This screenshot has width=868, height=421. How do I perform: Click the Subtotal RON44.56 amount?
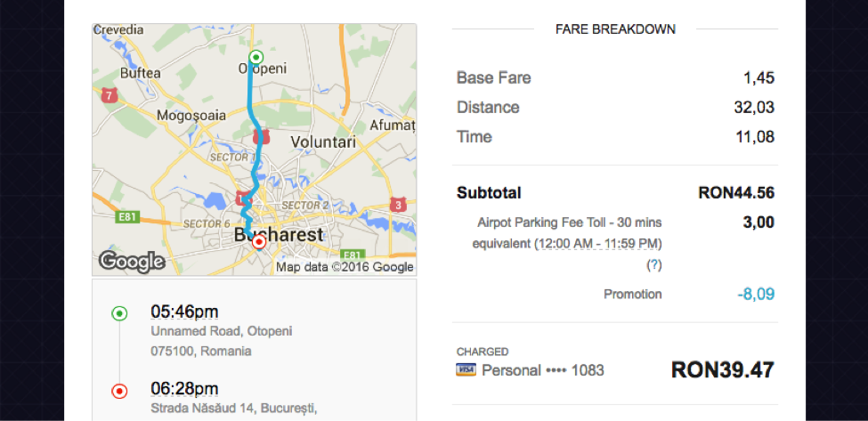tap(736, 193)
